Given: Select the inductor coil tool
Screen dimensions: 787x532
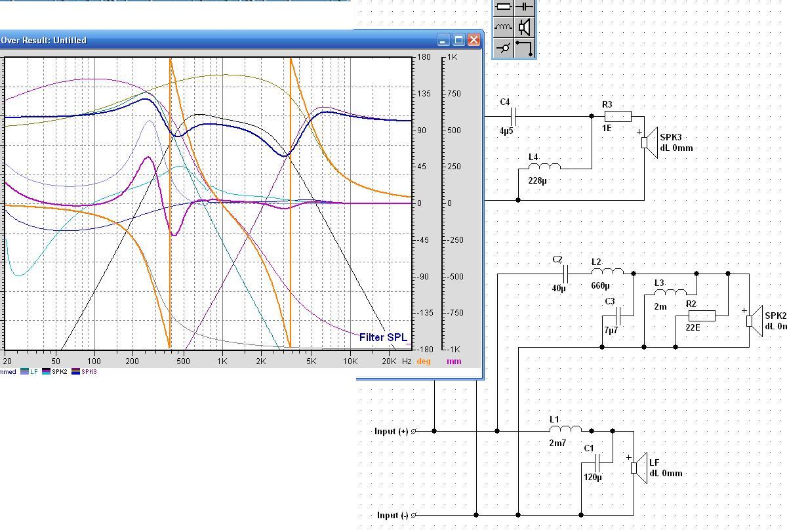Looking at the screenshot, I should click(x=503, y=27).
